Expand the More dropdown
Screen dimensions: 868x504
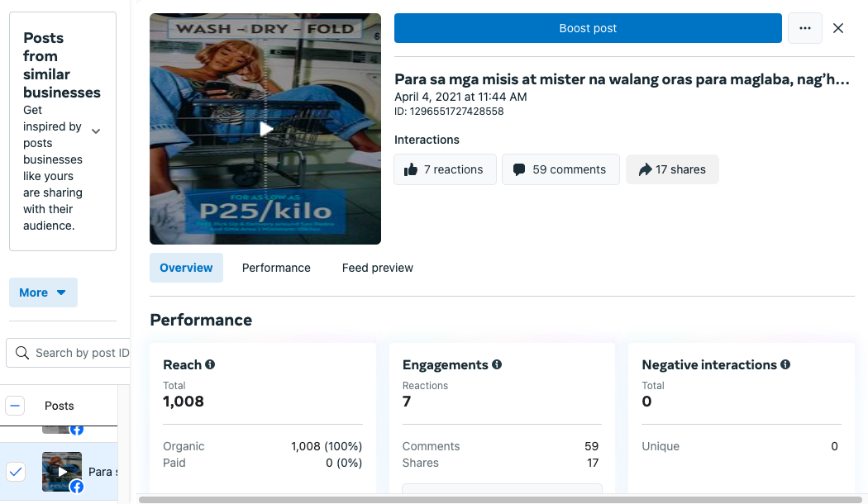(x=43, y=292)
